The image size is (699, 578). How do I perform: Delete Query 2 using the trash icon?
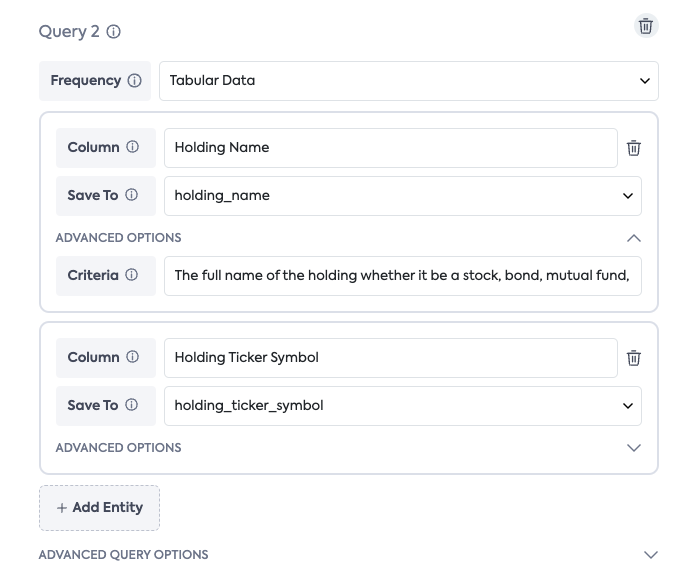[x=646, y=27]
